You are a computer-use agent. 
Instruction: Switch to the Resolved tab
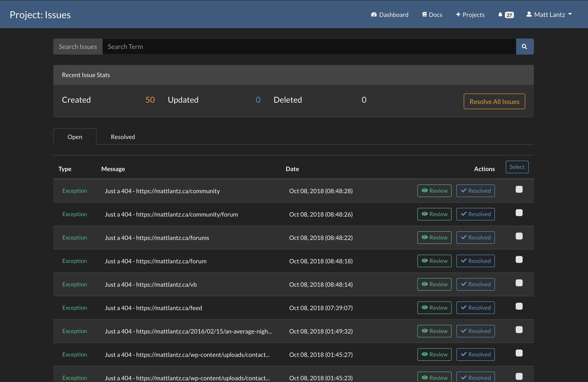[x=123, y=137]
